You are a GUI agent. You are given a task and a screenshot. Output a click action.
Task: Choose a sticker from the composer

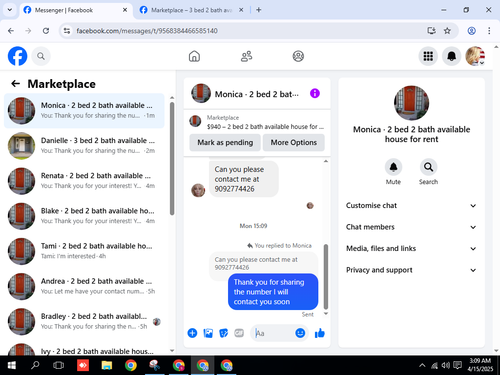(x=224, y=333)
